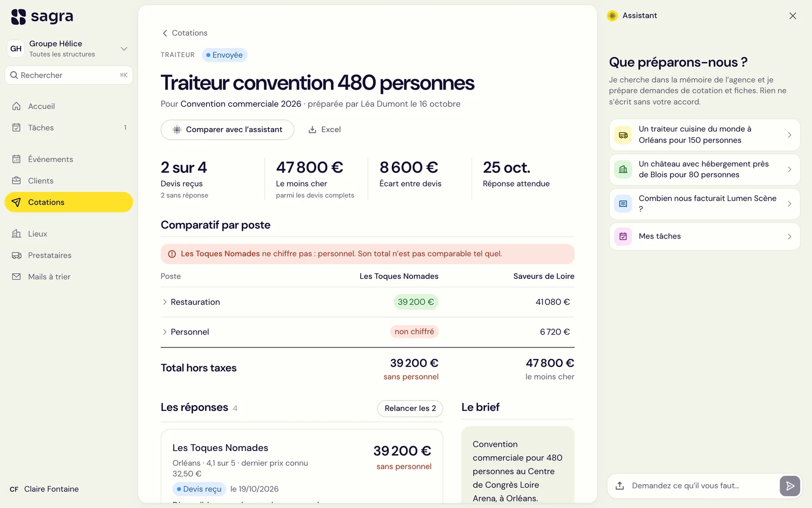
Task: Click the Lieux building icon
Action: pos(16,234)
